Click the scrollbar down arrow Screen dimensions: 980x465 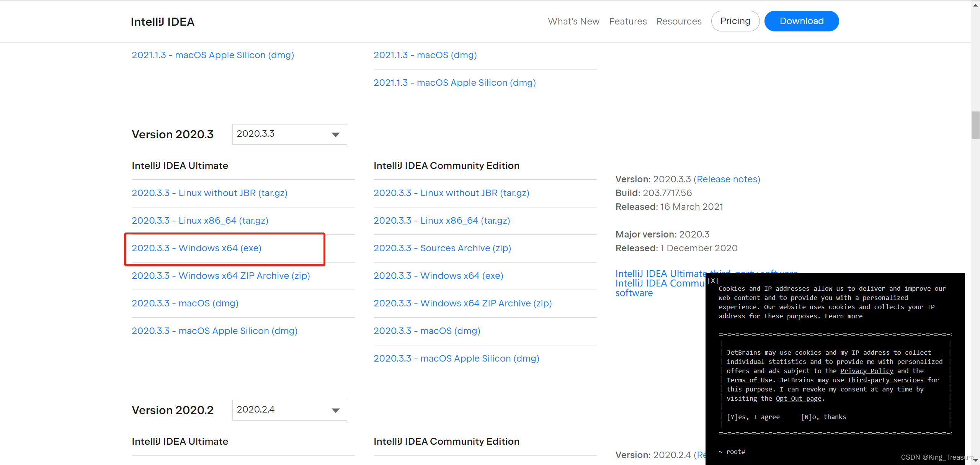point(975,461)
